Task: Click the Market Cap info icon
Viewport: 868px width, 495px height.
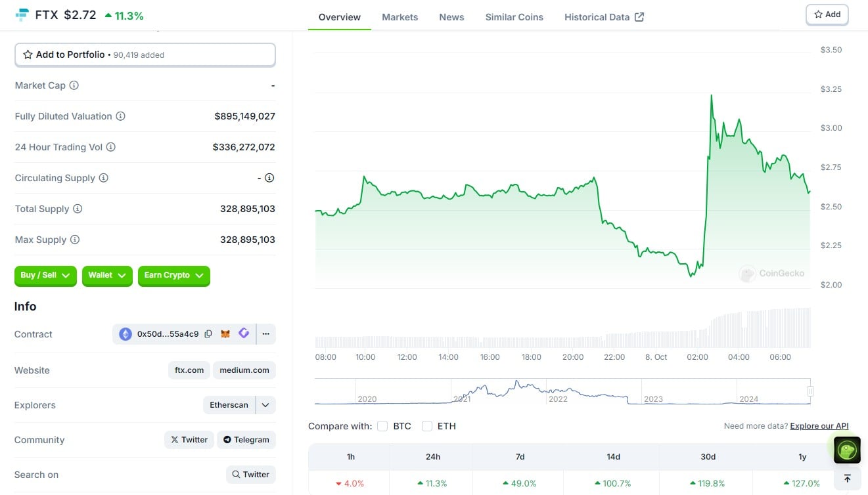Action: pyautogui.click(x=74, y=85)
